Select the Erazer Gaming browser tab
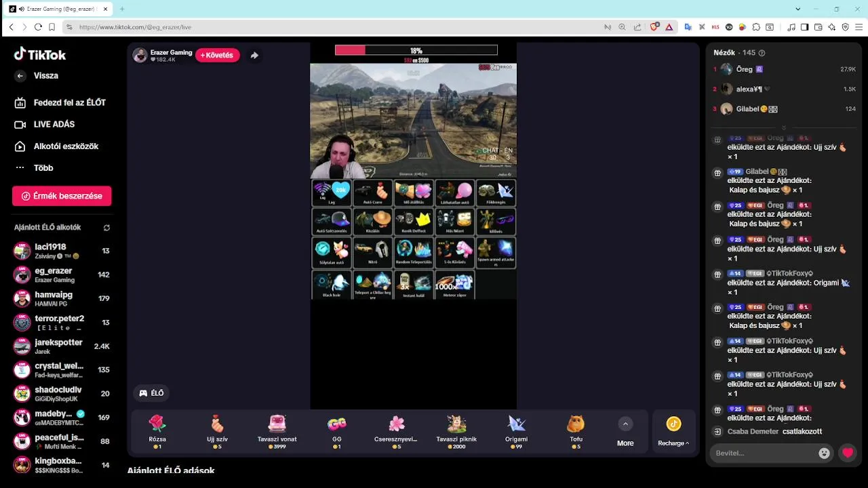868x488 pixels. tap(60, 9)
